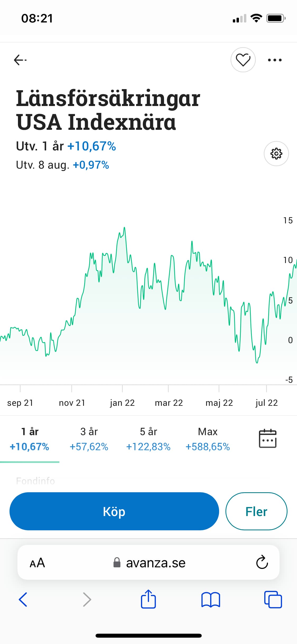The height and width of the screenshot is (644, 297).
Task: Show open tabs in Safari
Action: [273, 599]
